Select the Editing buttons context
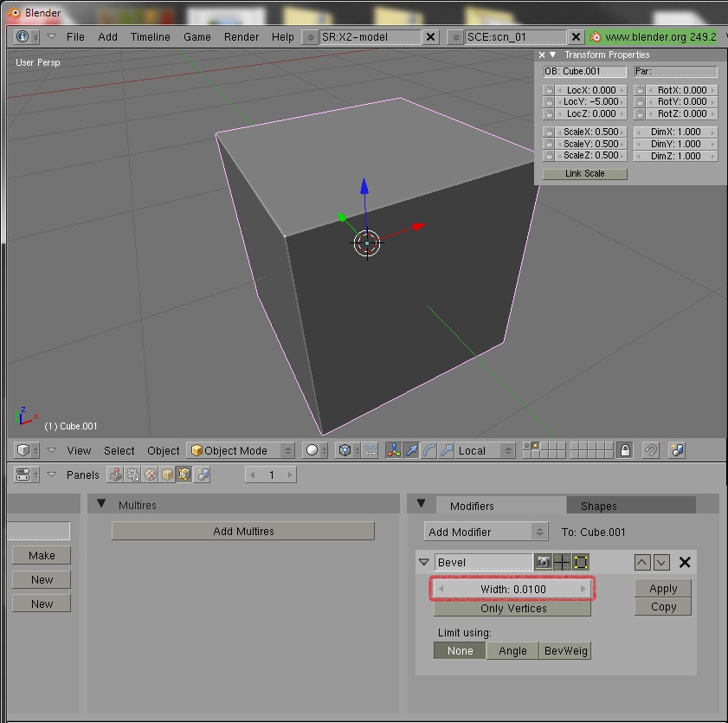The width and height of the screenshot is (728, 723). pyautogui.click(x=184, y=474)
